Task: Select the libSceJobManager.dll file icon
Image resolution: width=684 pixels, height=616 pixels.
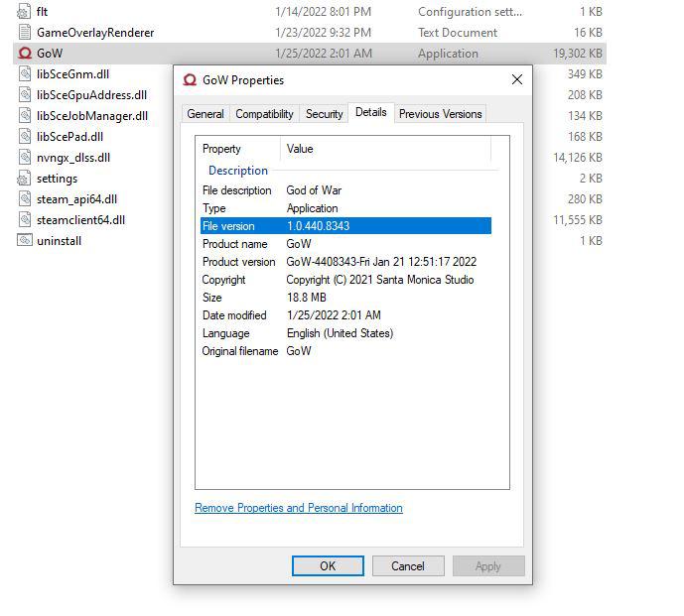Action: pos(25,116)
